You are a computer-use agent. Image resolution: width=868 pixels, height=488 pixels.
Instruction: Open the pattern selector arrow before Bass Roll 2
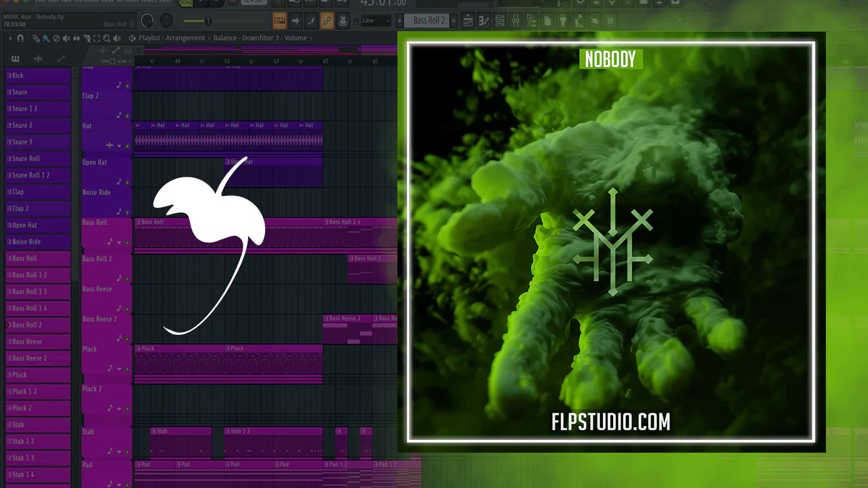pyautogui.click(x=400, y=20)
